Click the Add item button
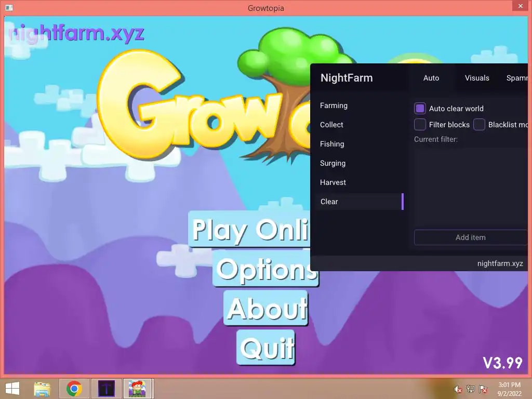This screenshot has width=532, height=399. [471, 237]
